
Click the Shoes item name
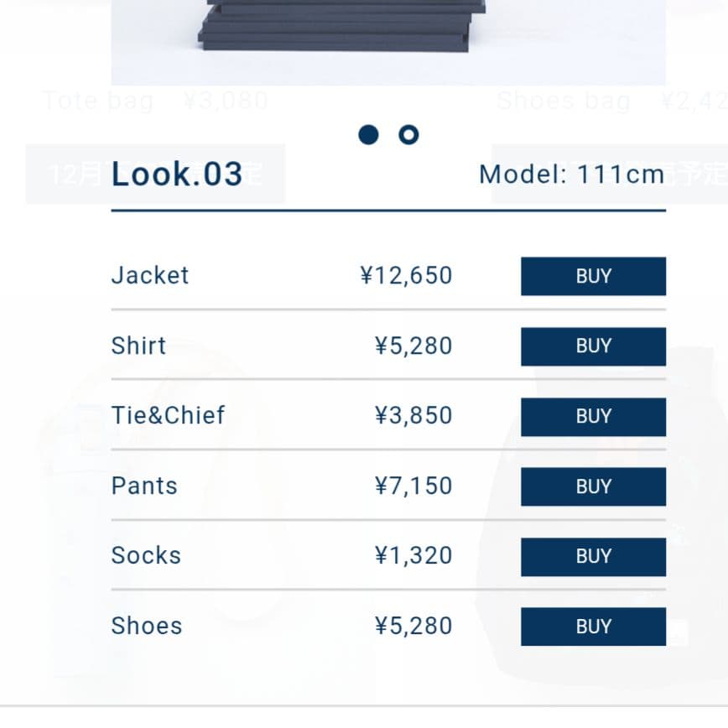point(147,626)
